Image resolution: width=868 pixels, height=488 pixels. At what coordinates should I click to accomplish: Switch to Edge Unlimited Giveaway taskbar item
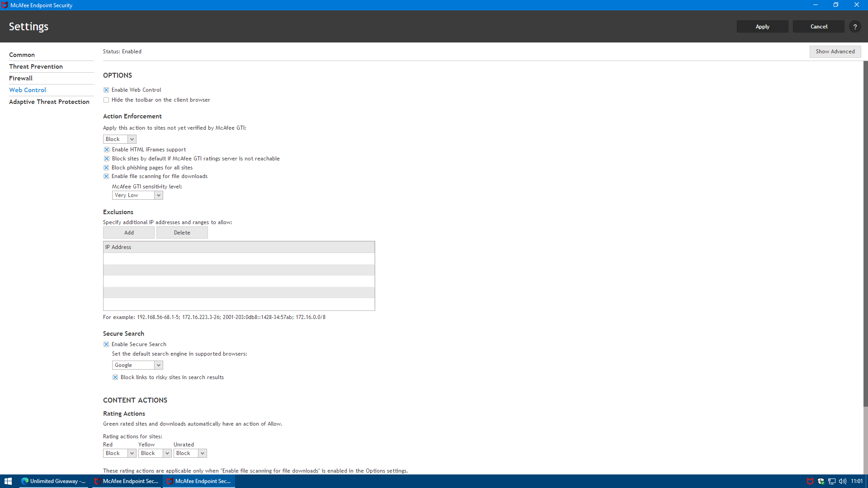point(54,481)
